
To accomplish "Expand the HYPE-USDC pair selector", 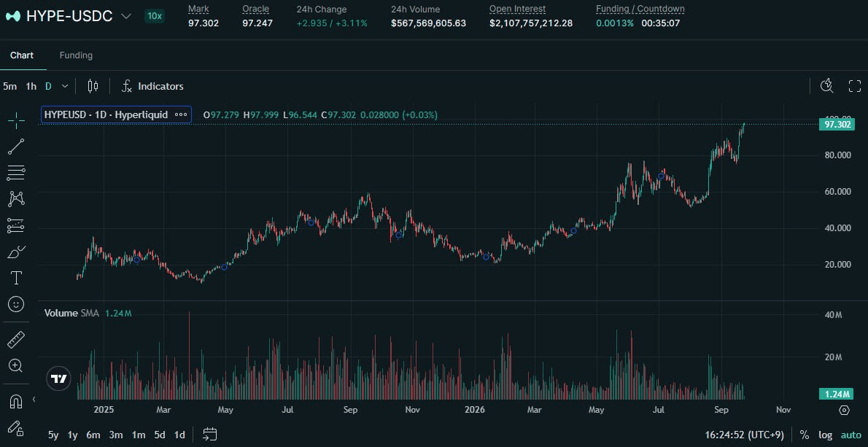I will tap(126, 16).
